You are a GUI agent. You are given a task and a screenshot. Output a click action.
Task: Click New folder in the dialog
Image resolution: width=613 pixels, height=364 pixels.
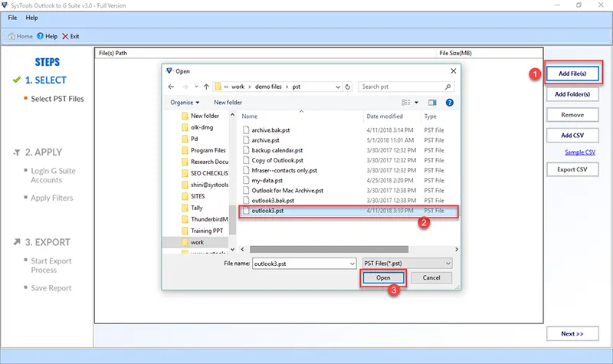click(228, 103)
